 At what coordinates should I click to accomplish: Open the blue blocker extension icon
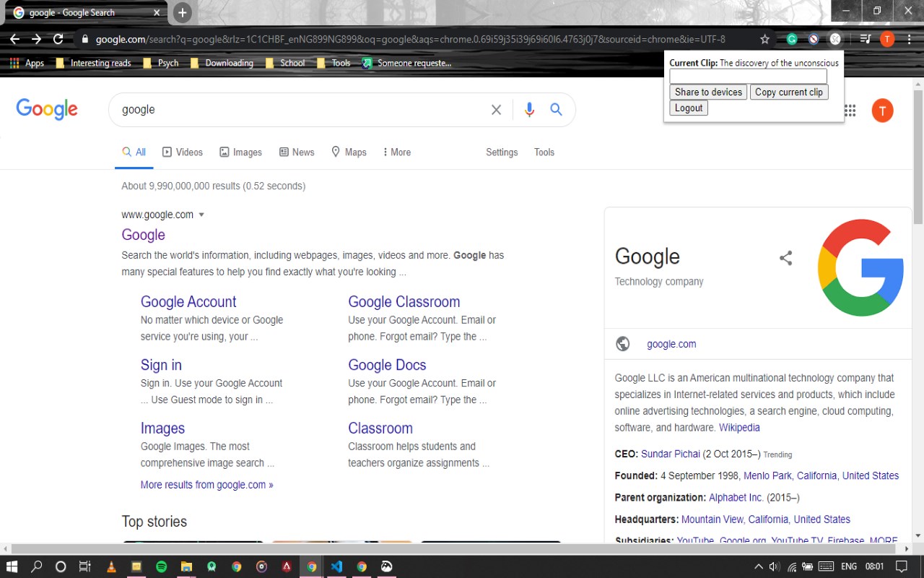814,39
